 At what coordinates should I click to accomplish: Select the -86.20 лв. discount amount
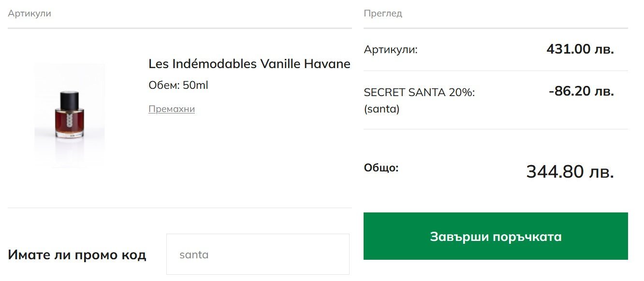(x=581, y=91)
